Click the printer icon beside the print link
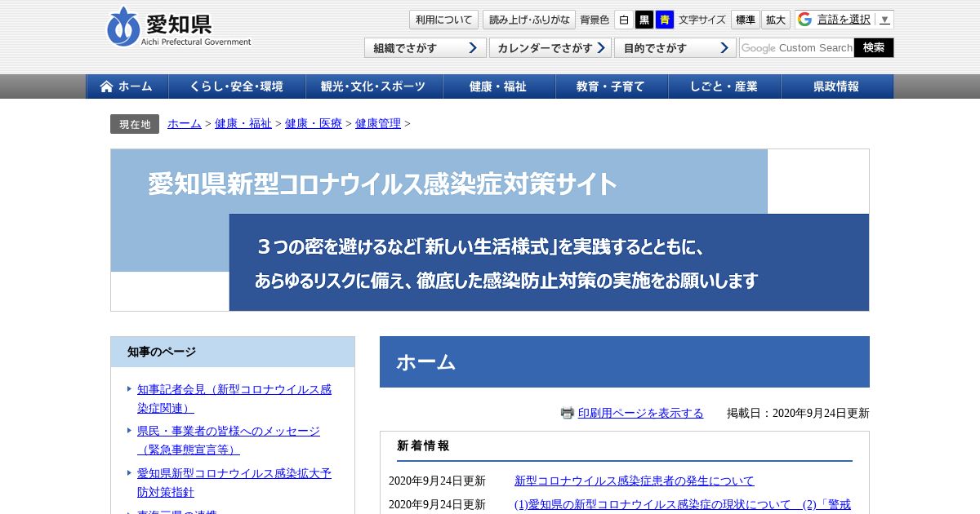The height and width of the screenshot is (514, 980). pos(568,413)
